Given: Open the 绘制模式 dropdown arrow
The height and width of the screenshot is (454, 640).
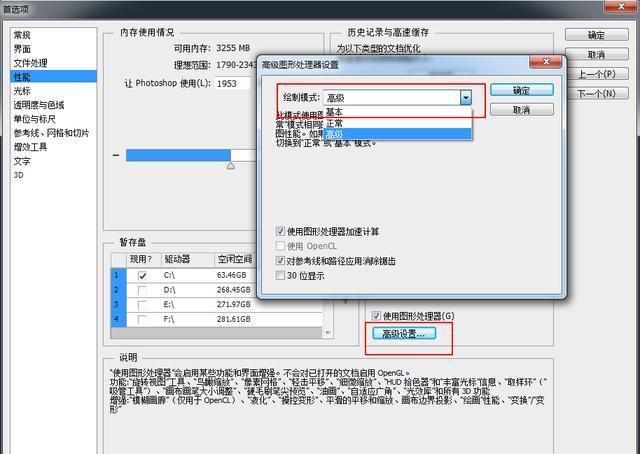Looking at the screenshot, I should (x=465, y=98).
